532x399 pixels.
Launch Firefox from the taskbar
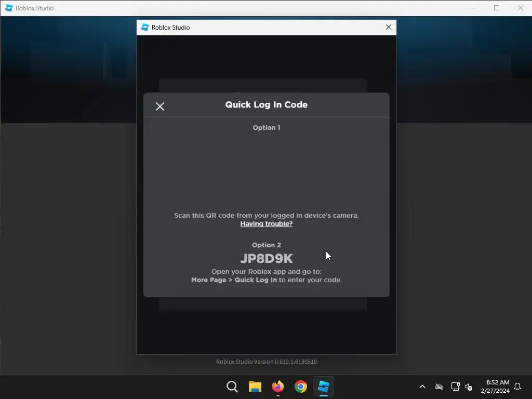(x=278, y=387)
